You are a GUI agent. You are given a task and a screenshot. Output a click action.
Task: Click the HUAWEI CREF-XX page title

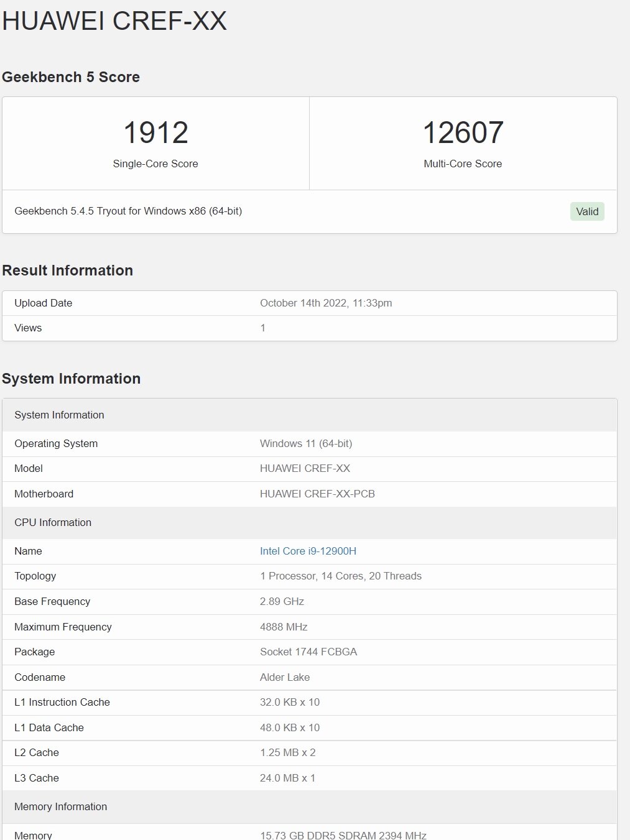114,21
